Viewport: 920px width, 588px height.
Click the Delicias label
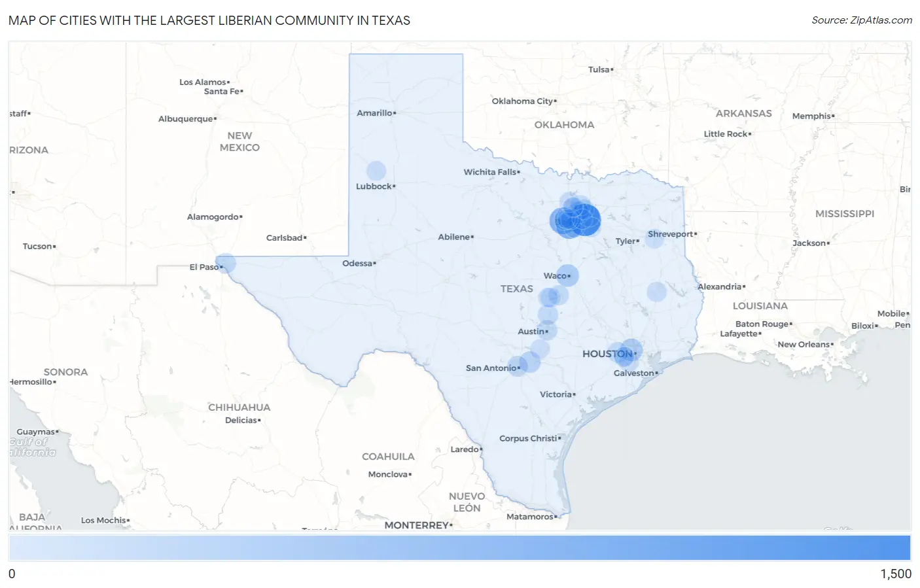coord(241,421)
